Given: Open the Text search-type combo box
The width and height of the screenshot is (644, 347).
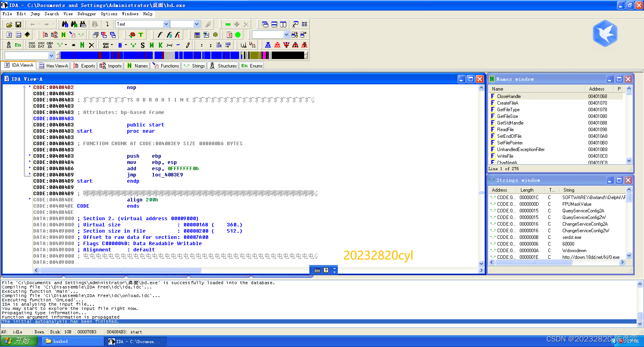Looking at the screenshot, I should click(x=143, y=24).
